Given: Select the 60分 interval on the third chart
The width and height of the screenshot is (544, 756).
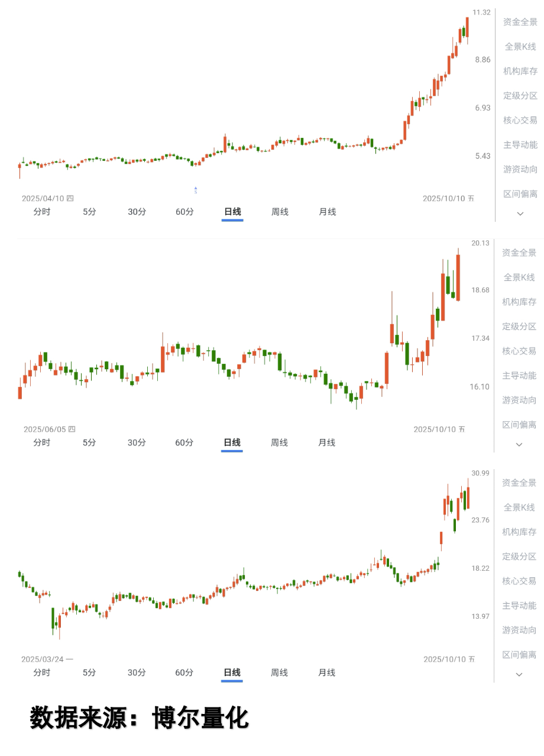Looking at the screenshot, I should pos(183,673).
